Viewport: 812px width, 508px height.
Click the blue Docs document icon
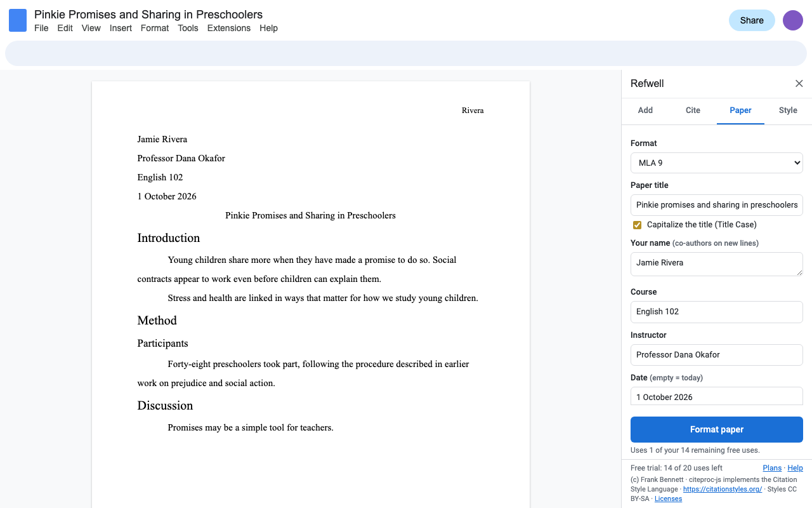[18, 20]
